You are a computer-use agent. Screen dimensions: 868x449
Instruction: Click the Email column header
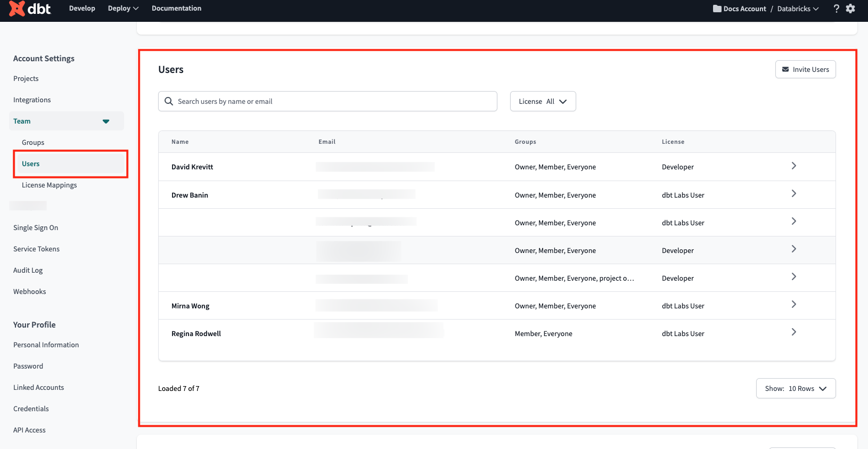[327, 142]
